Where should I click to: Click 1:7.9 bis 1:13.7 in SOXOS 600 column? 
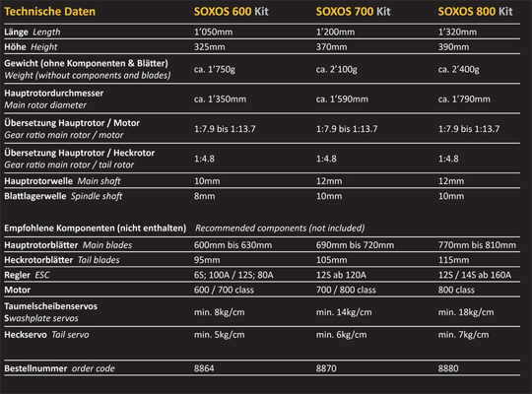pyautogui.click(x=225, y=129)
